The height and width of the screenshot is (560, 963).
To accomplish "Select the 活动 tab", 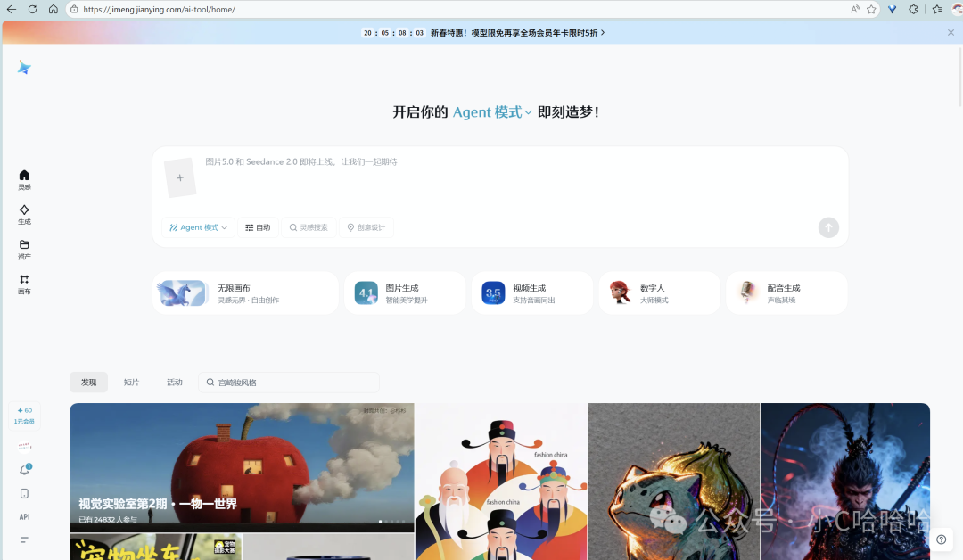I will pyautogui.click(x=175, y=382).
